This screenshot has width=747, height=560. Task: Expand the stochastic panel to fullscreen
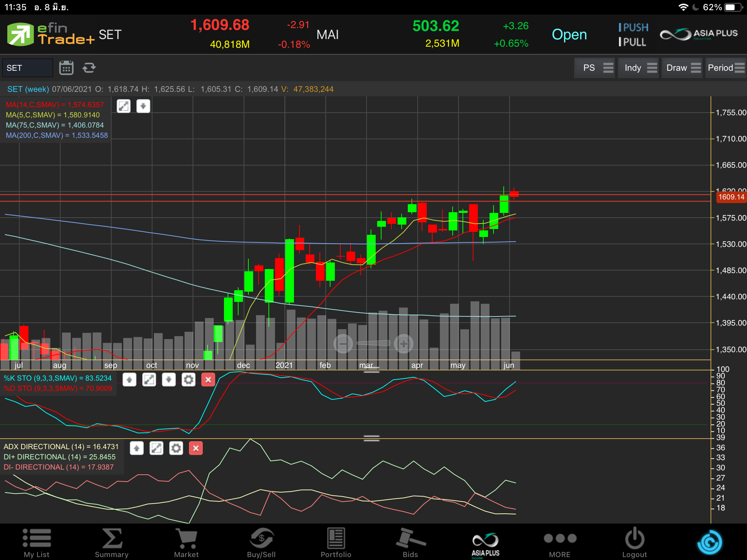(x=149, y=380)
